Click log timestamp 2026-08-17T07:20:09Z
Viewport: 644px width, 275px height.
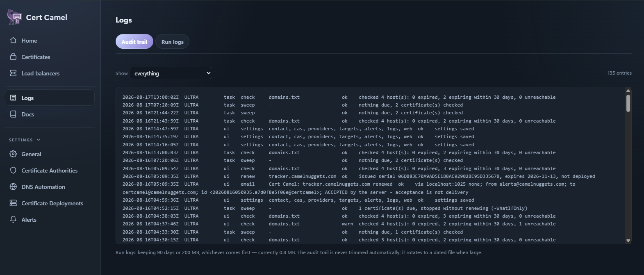pyautogui.click(x=150, y=105)
